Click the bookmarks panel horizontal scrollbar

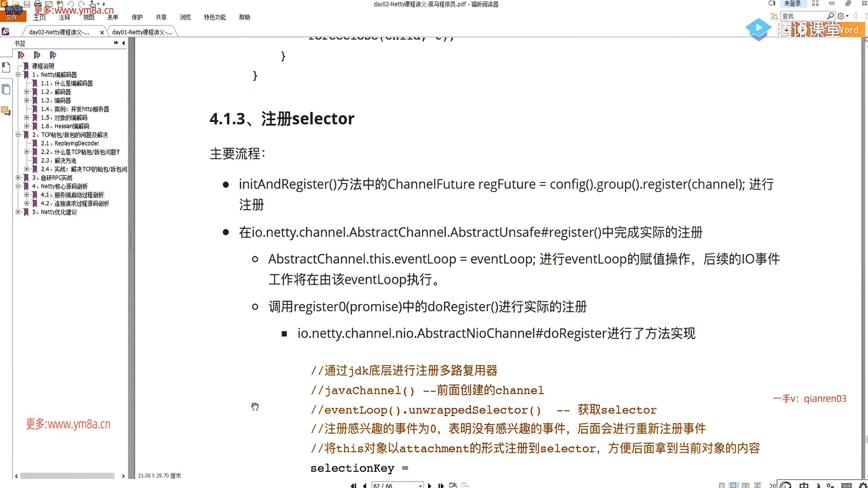pyautogui.click(x=67, y=476)
